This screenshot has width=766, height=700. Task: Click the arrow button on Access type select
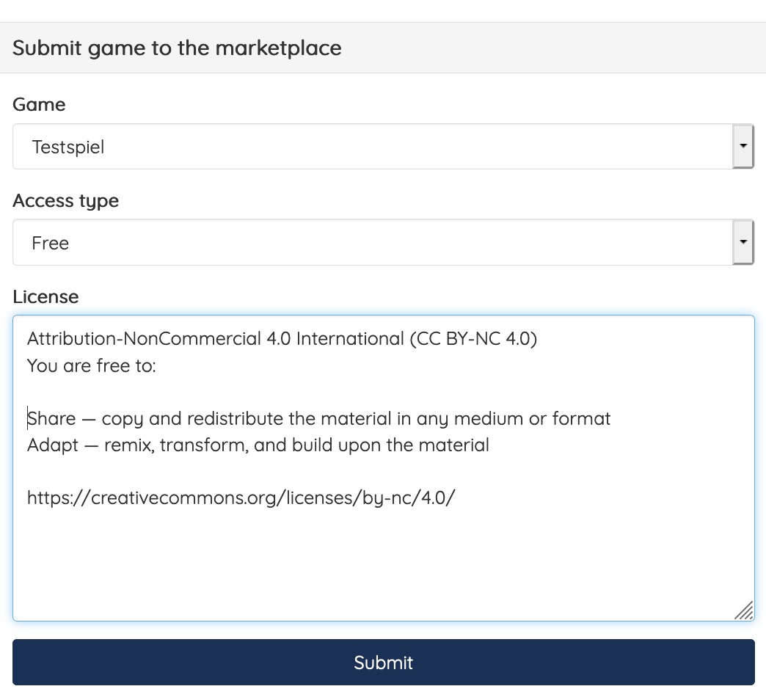click(743, 243)
